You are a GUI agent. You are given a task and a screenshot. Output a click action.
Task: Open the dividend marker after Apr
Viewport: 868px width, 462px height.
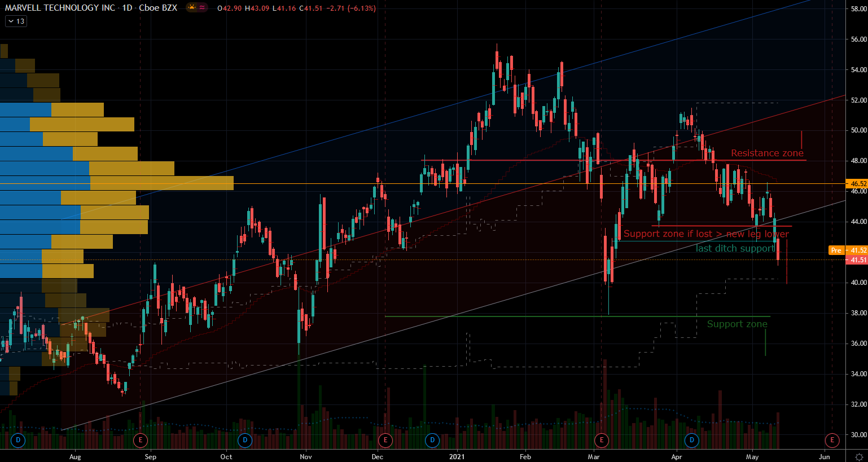[x=692, y=440]
